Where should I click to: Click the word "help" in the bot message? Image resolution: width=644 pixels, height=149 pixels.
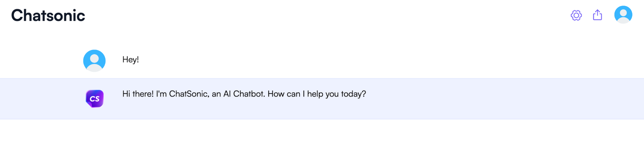tap(315, 94)
